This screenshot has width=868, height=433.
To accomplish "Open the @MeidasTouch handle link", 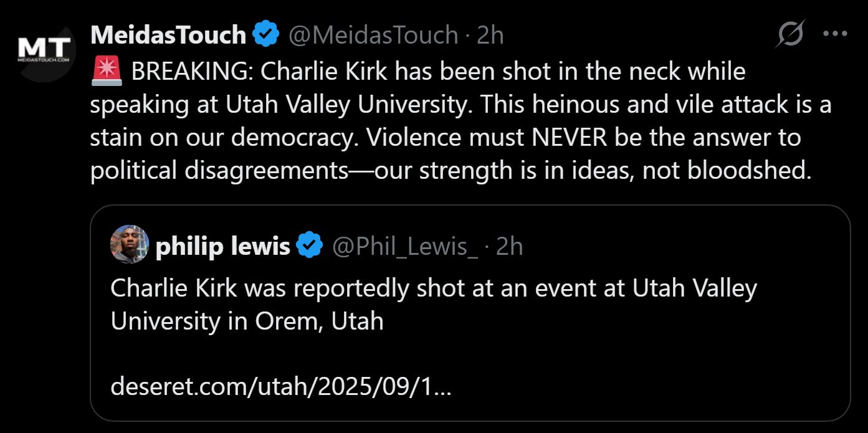I will (373, 35).
